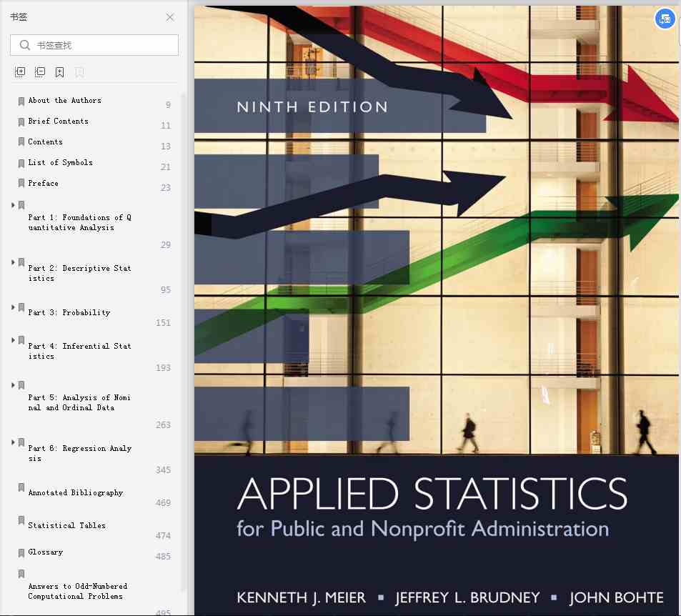Click the bookmark icon beside Preface
The height and width of the screenshot is (616, 681).
pos(21,183)
